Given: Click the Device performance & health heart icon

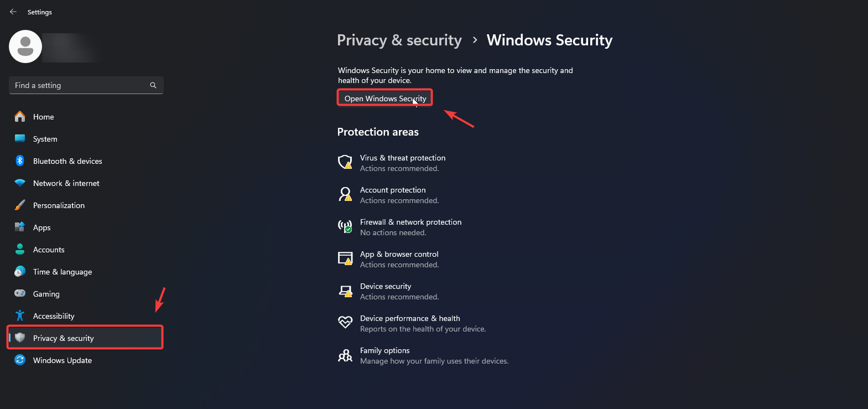Looking at the screenshot, I should pos(345,323).
